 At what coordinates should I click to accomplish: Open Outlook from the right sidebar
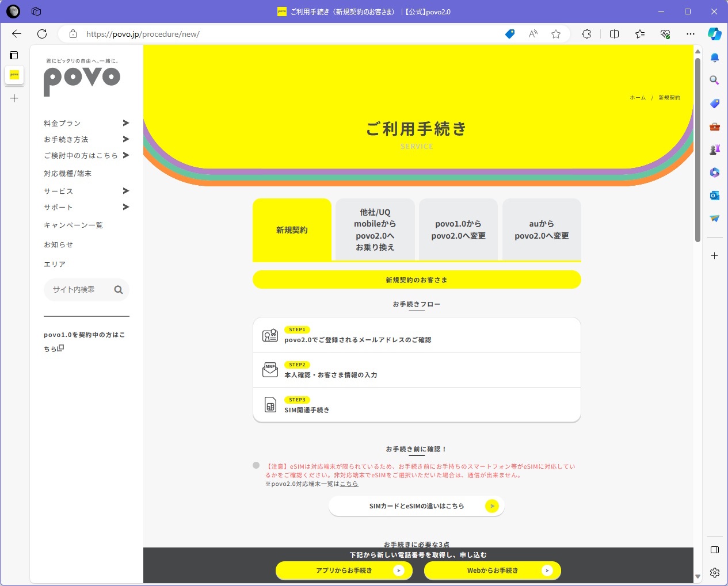click(714, 195)
